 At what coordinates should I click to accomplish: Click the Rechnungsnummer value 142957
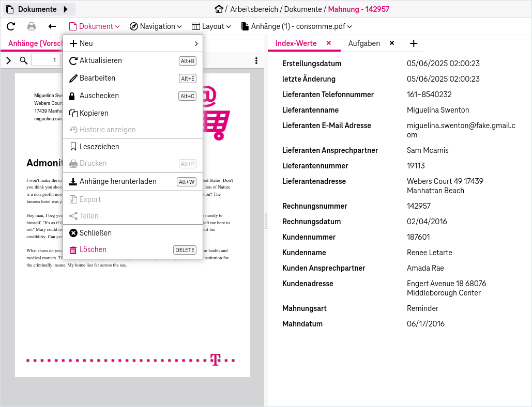419,206
